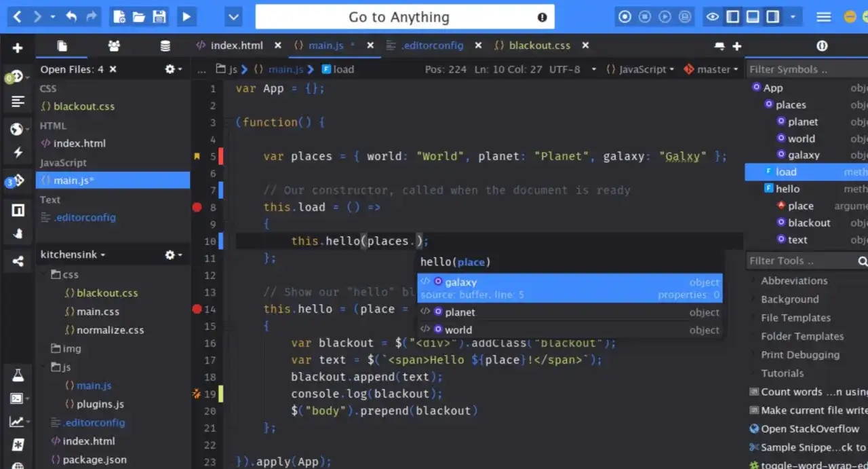Viewport: 868px width, 469px height.
Task: Toggle the breakpoint marker on line 8
Action: coord(197,207)
